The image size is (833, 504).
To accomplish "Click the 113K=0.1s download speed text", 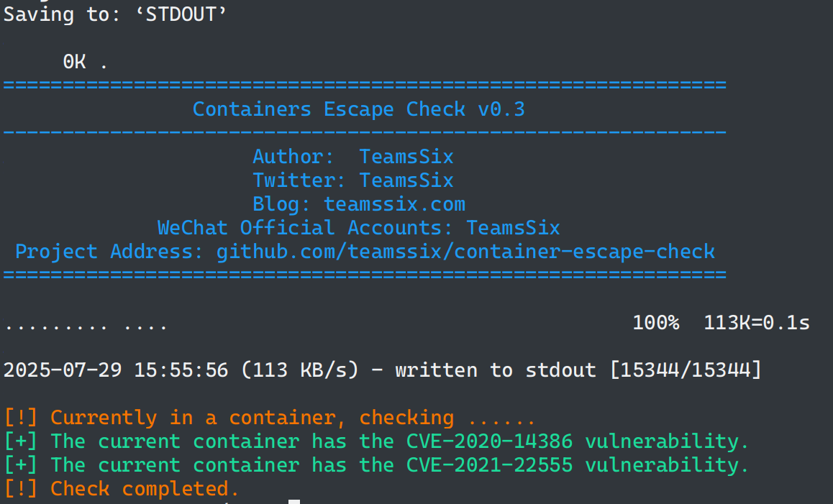I will (x=757, y=323).
